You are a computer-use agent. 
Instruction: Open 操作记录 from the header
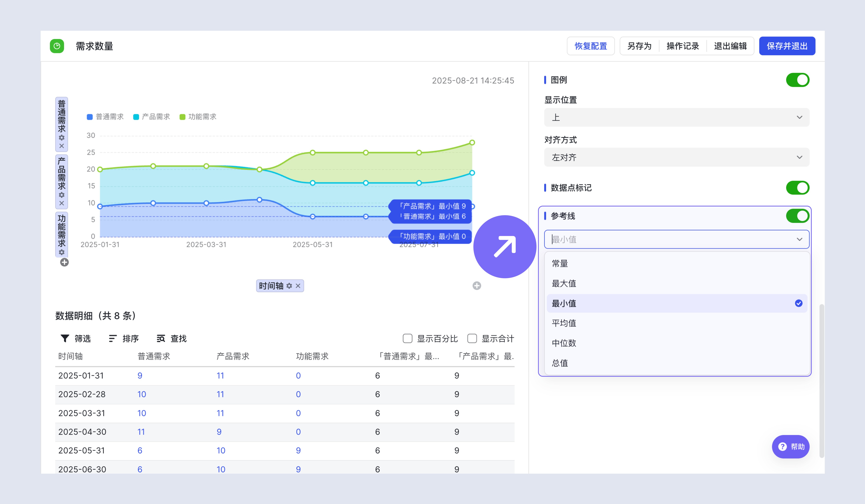(682, 46)
